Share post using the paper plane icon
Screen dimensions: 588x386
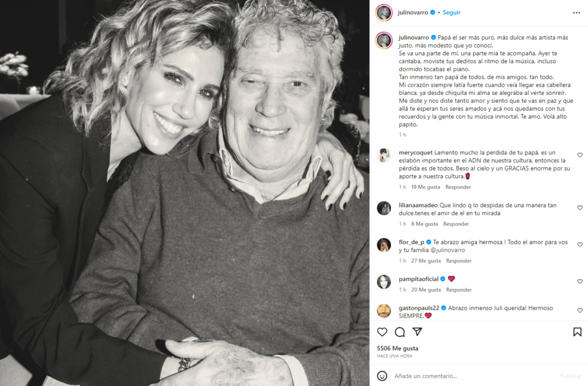coord(417,331)
